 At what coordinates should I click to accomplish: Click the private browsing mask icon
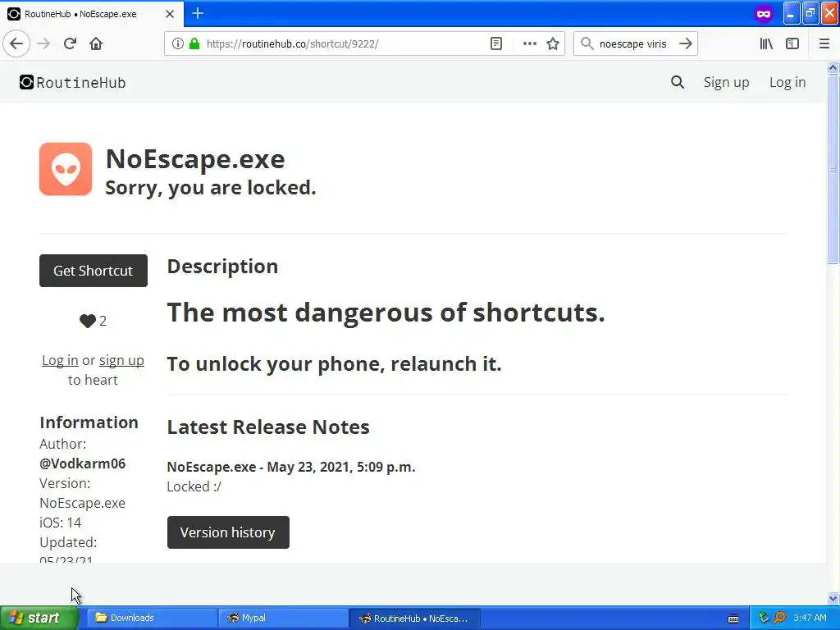coord(764,14)
